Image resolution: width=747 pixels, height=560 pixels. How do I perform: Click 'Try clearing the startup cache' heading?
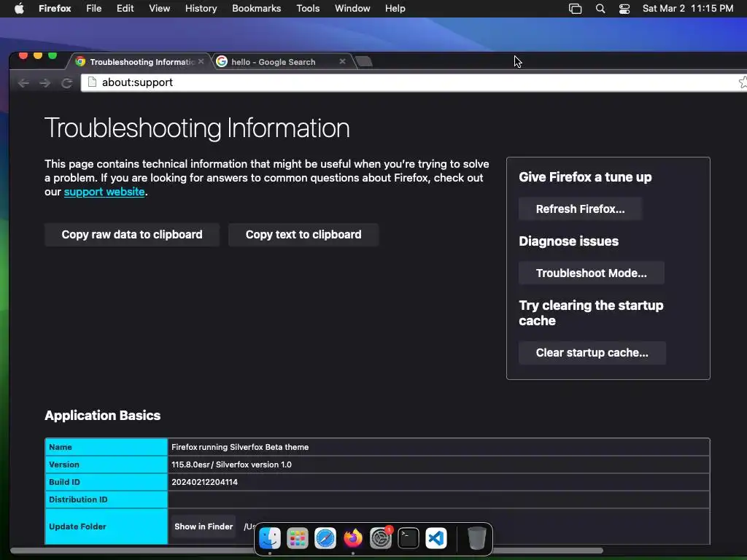click(x=591, y=313)
